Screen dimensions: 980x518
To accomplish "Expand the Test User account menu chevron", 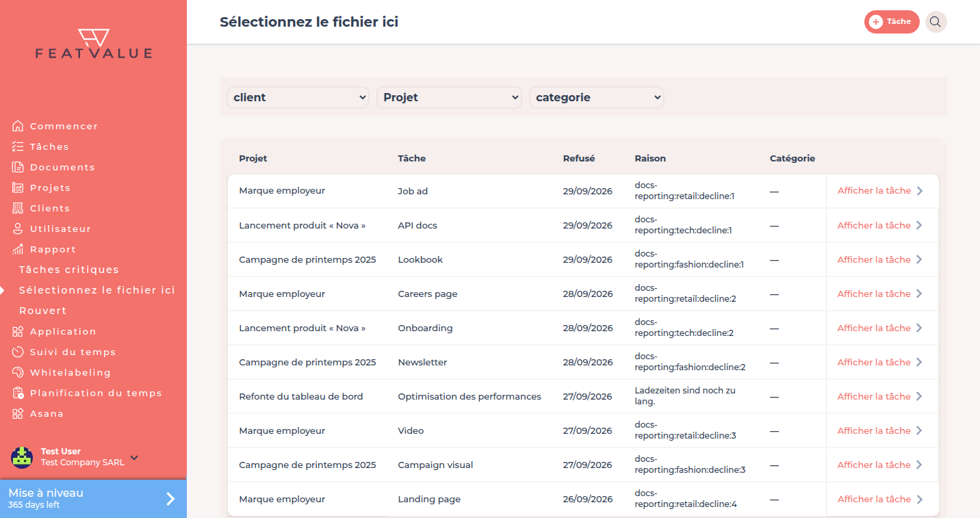I will tap(134, 457).
